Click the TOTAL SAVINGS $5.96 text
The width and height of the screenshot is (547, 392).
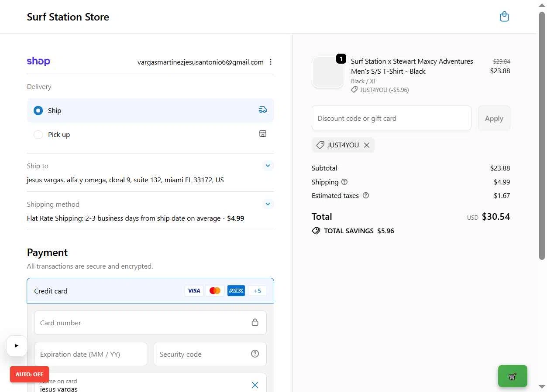(359, 231)
